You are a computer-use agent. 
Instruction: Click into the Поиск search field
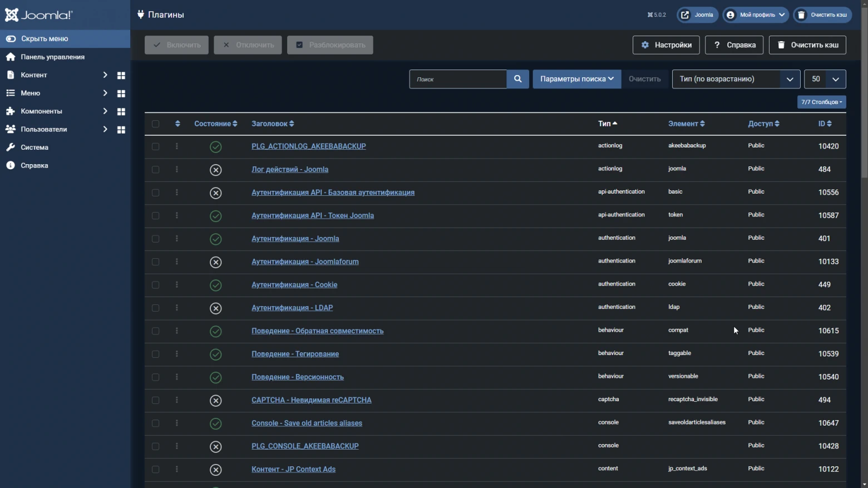coord(458,79)
